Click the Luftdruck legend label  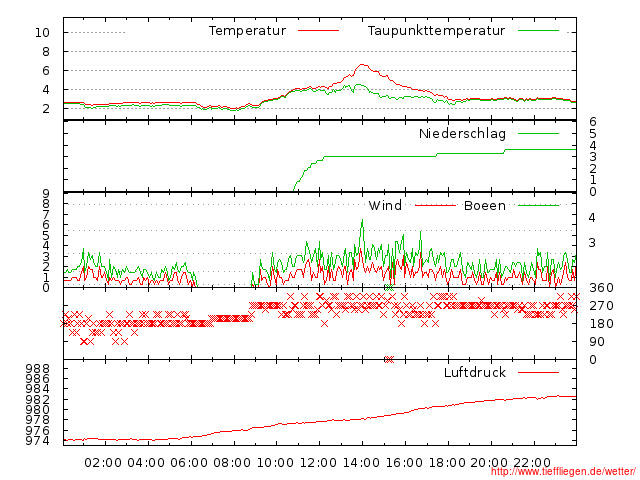tap(475, 372)
